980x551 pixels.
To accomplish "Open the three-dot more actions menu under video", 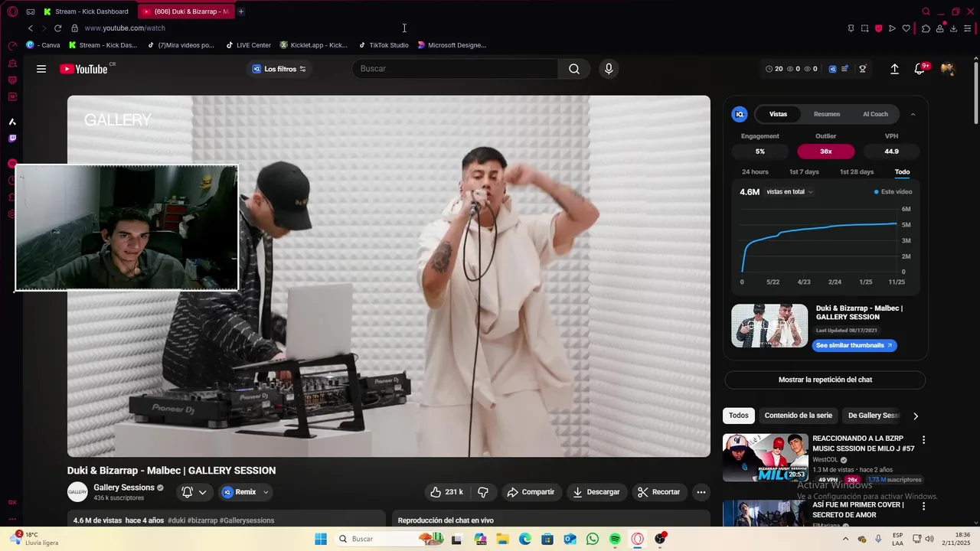I will coord(701,492).
